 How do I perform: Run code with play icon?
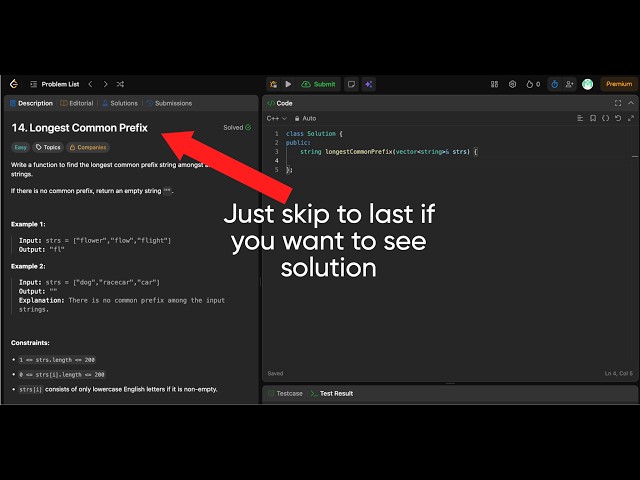click(288, 84)
